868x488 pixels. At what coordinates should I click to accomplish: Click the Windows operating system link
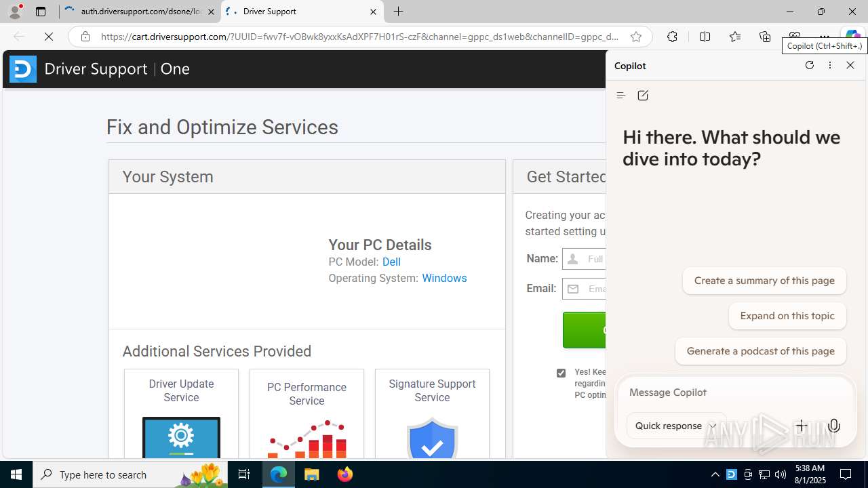click(444, 278)
